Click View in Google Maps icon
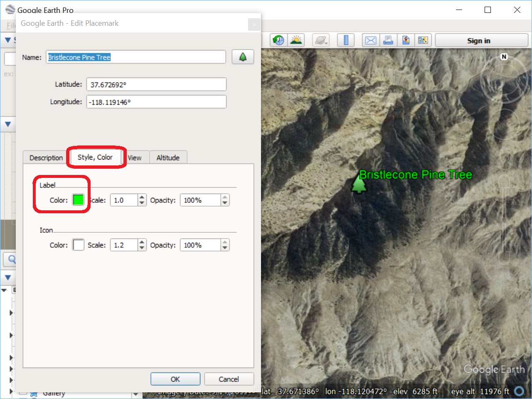Screen dimensions: 532x399 423,40
